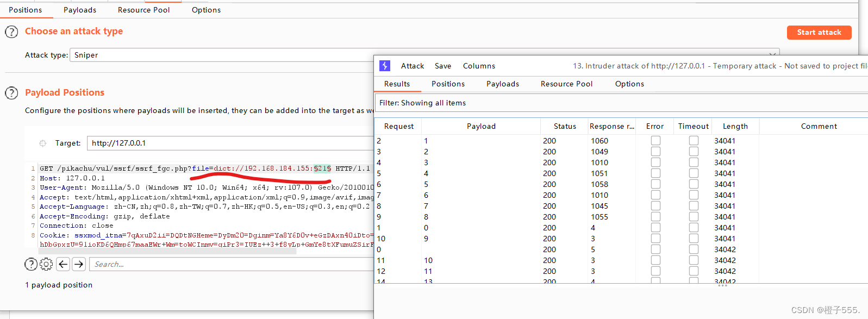Select Results tab in attack window

click(x=397, y=84)
